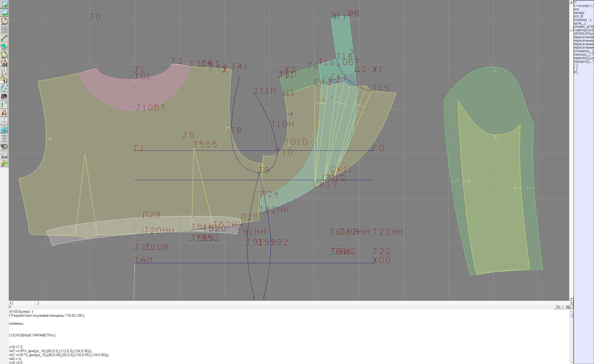Open the 3D view tool
Screen dimensions: 594x364
pyautogui.click(x=4, y=130)
